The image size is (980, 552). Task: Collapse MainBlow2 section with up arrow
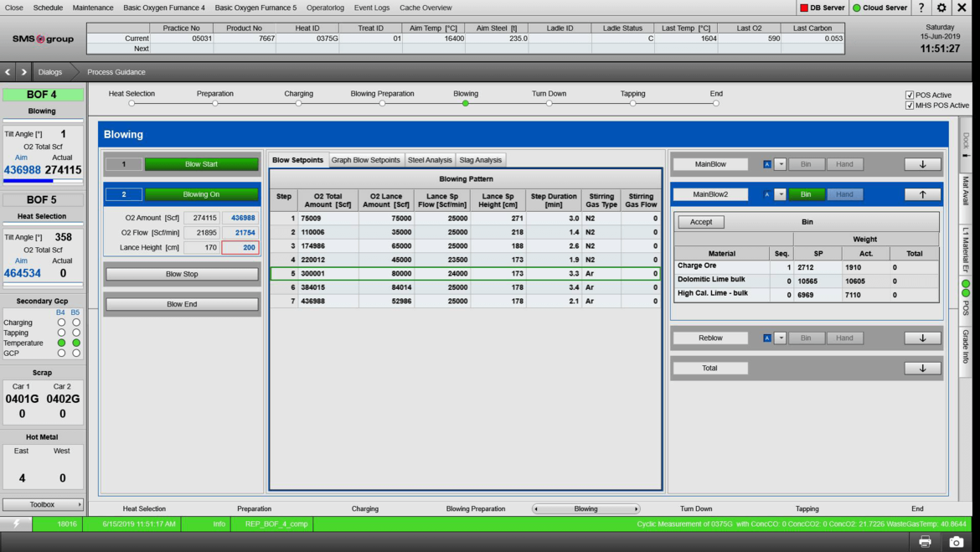click(922, 194)
